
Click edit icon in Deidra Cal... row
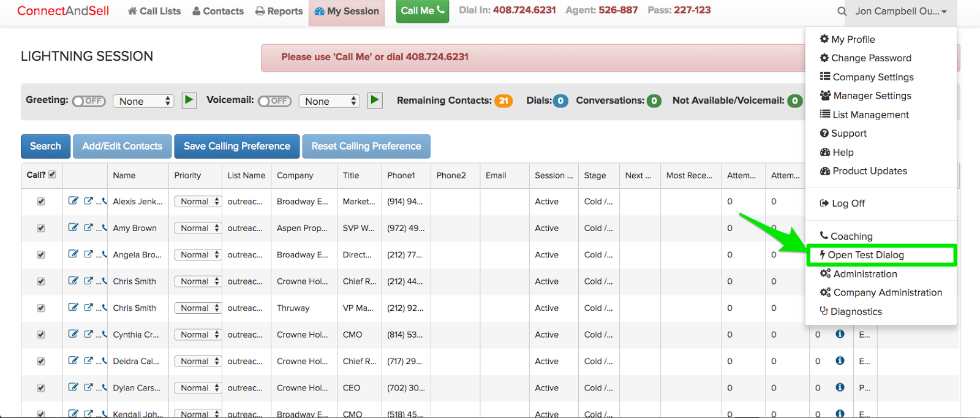click(73, 361)
